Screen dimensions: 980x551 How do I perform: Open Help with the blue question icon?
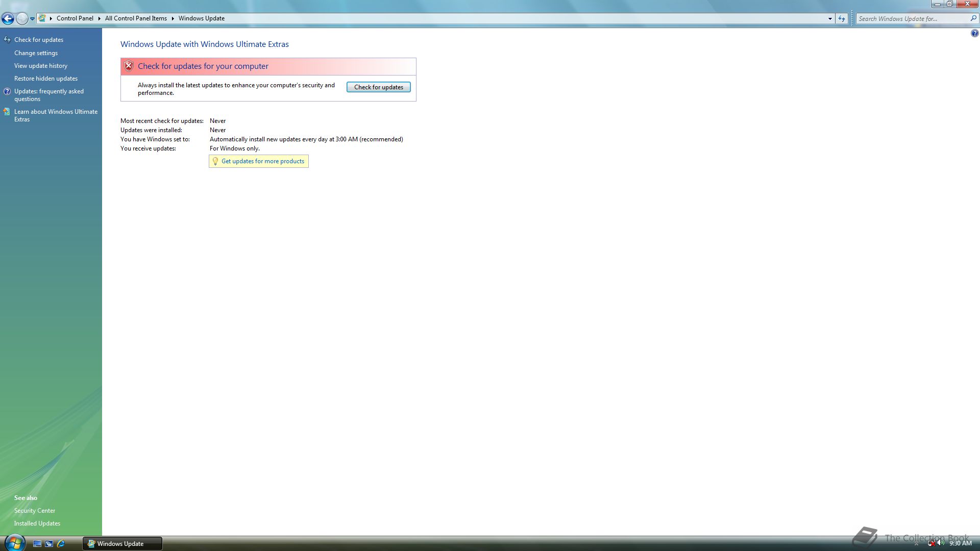point(974,34)
